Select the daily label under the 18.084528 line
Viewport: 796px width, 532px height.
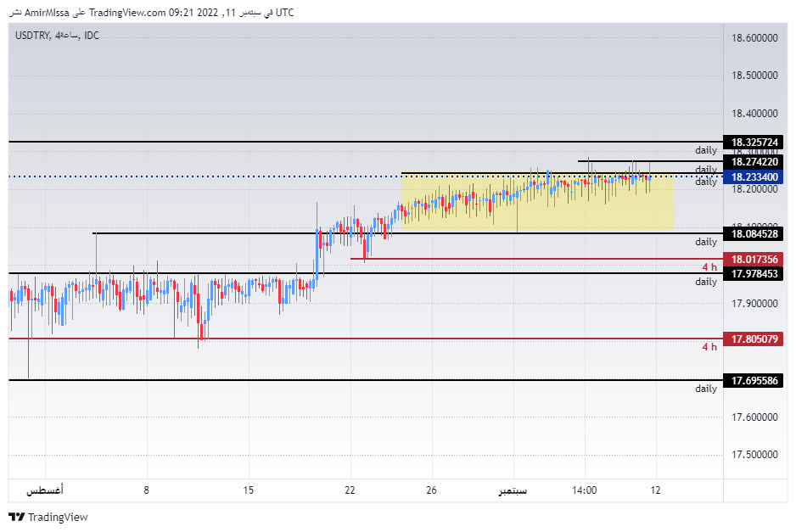[x=706, y=242]
